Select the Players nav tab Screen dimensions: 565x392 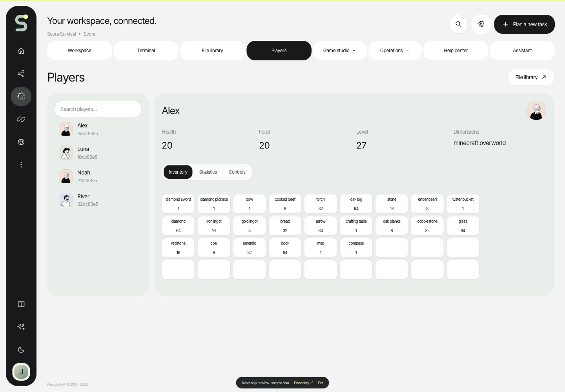point(279,51)
